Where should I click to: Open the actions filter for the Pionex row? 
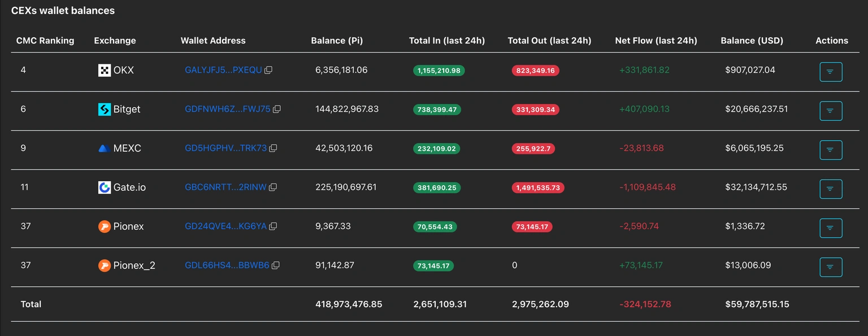click(830, 228)
